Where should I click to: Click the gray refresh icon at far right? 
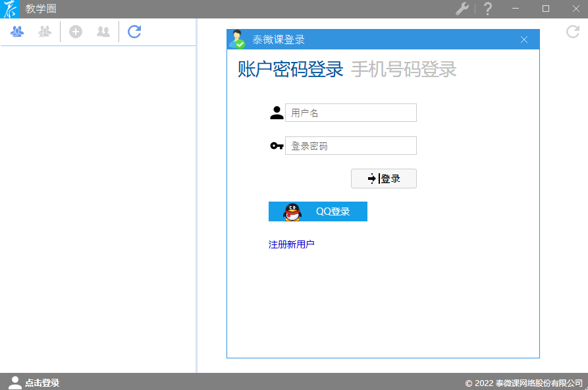tap(573, 32)
